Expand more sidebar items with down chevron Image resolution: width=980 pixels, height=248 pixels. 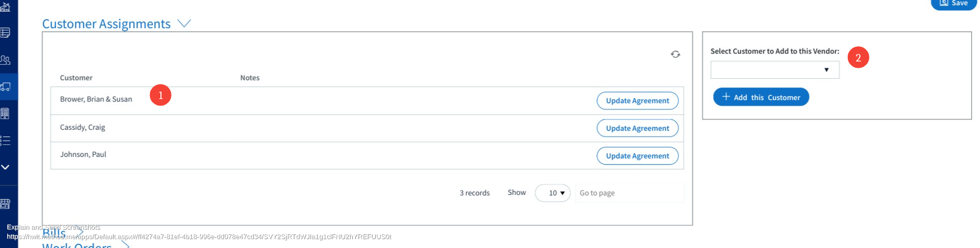(5, 167)
